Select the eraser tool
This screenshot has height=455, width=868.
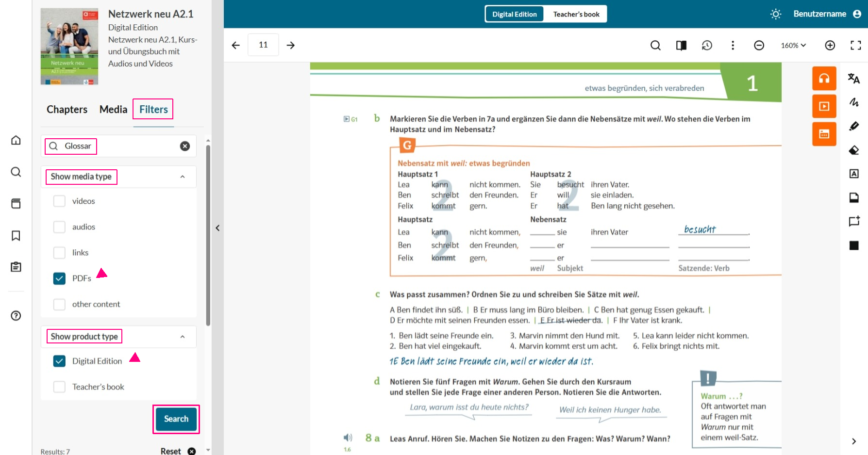[x=854, y=150]
